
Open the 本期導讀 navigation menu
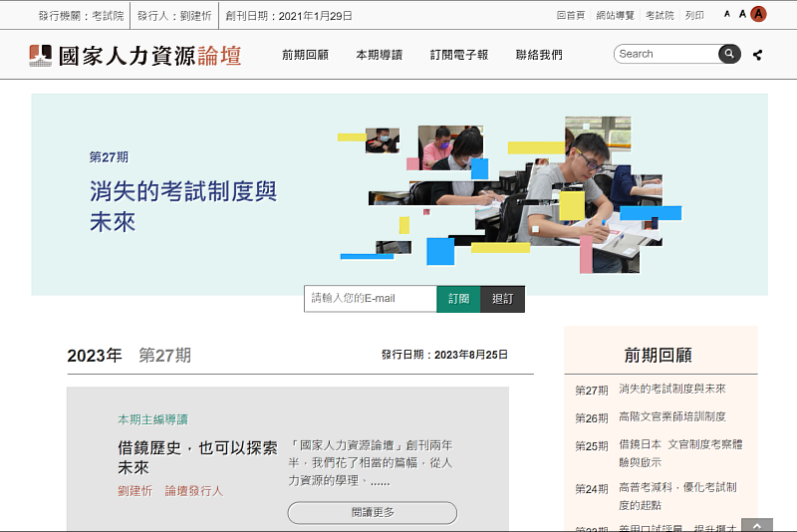[x=379, y=55]
